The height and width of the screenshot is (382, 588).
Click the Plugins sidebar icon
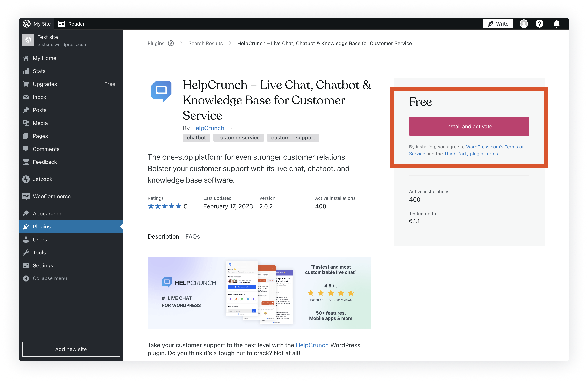point(27,226)
